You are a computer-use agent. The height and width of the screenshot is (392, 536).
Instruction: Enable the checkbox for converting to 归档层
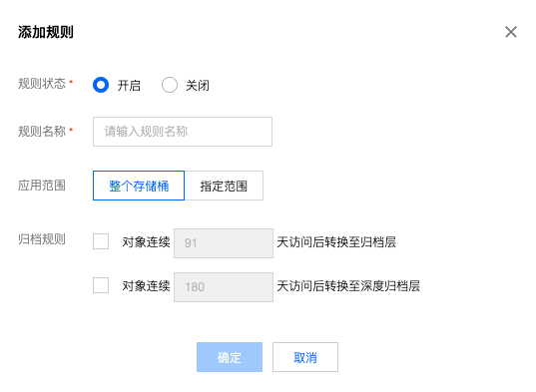pos(101,241)
